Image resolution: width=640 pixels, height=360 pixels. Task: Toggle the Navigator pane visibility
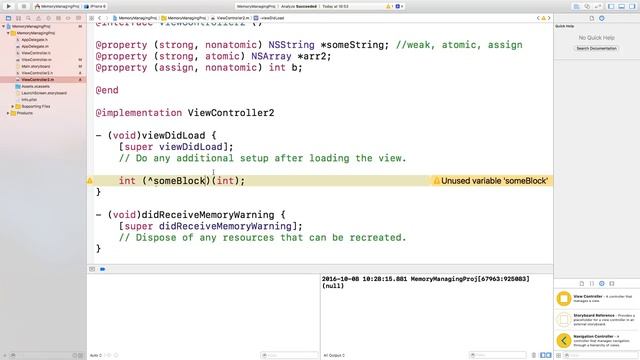tap(611, 7)
